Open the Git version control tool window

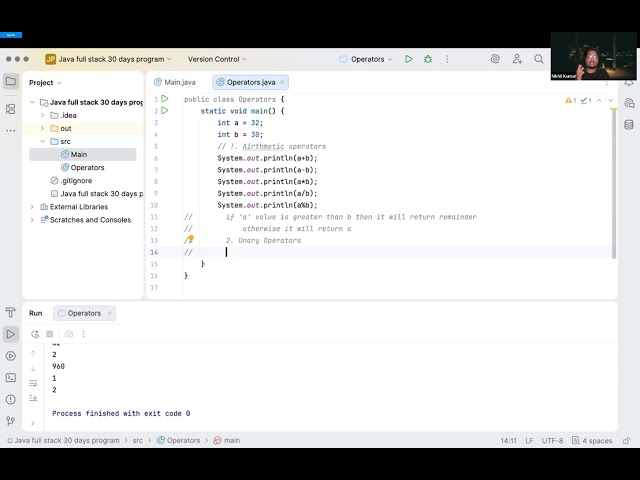[x=11, y=420]
